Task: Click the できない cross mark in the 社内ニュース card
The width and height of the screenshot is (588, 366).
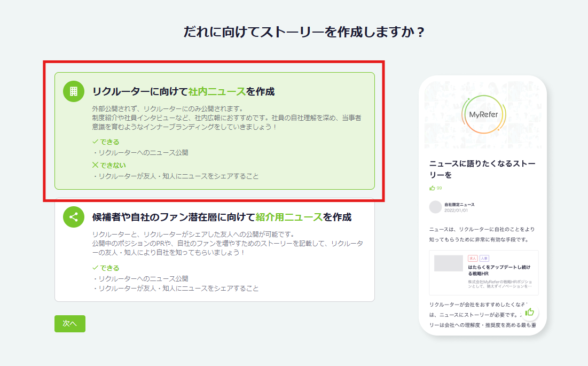Action: tap(96, 165)
